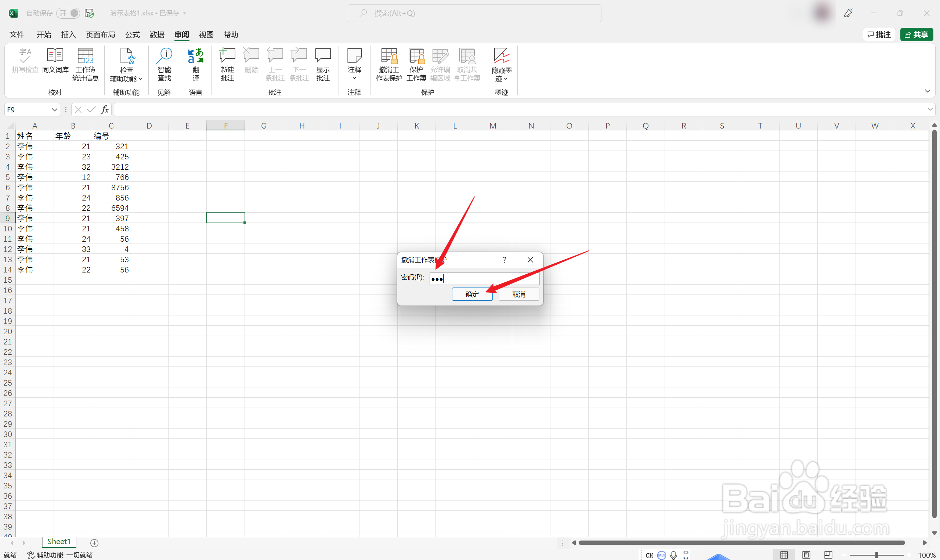Click the formula bar cancel X icon
Image resolution: width=940 pixels, height=560 pixels.
pyautogui.click(x=78, y=109)
